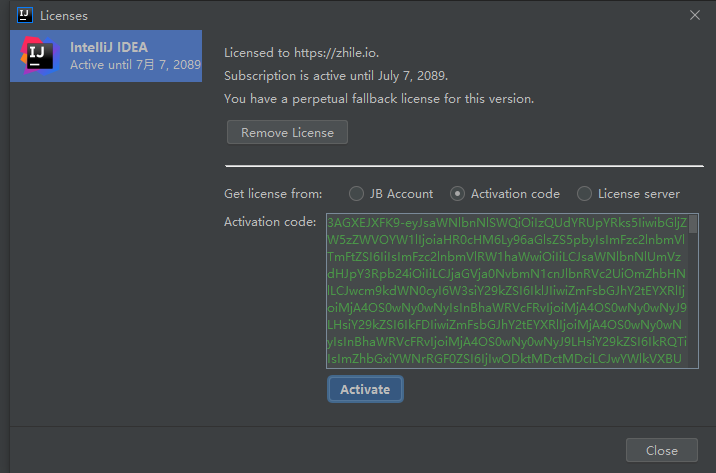Click 'Subscription is active until July 7, 2089.'

click(336, 76)
